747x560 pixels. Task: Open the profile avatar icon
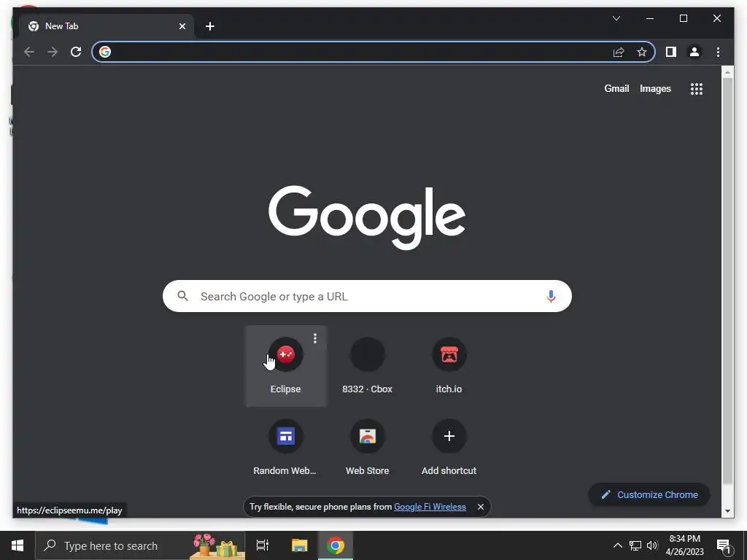tap(694, 52)
